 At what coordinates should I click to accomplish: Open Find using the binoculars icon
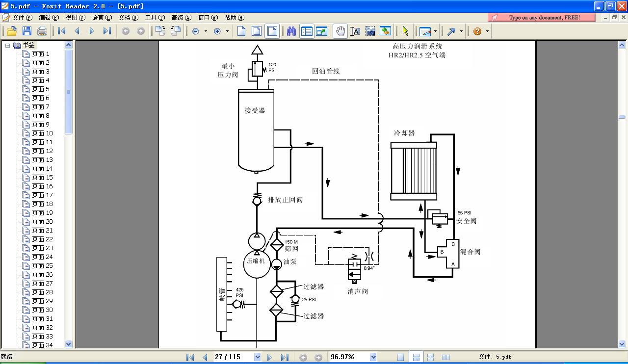291,31
